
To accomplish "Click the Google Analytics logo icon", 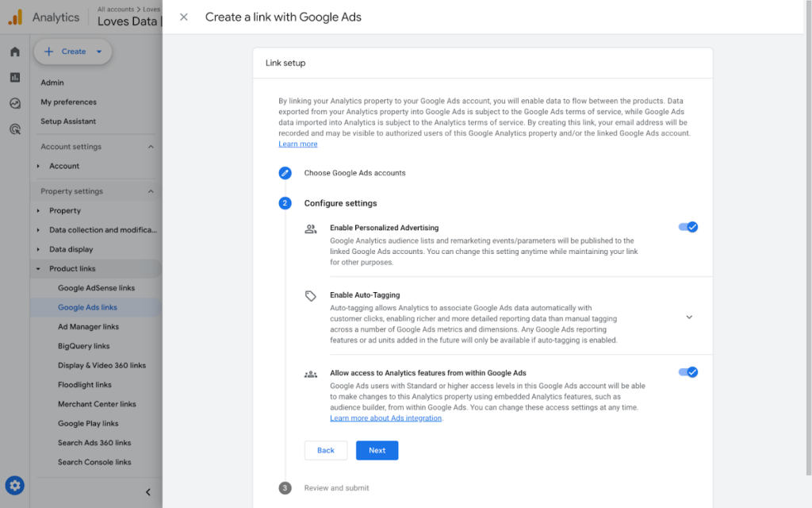I will tap(15, 17).
